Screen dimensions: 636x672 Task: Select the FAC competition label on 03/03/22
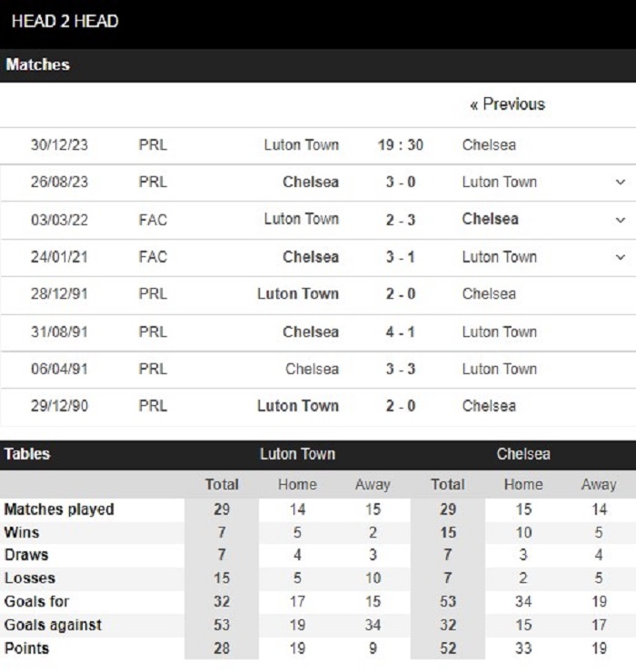153,220
